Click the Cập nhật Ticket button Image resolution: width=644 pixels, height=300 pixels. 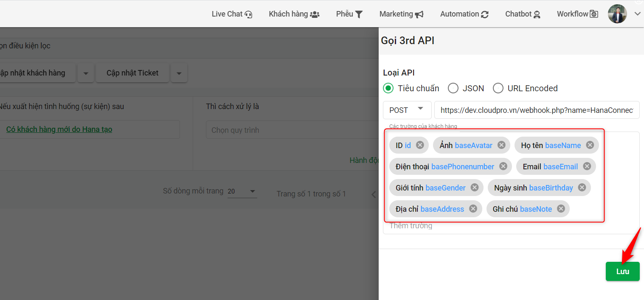click(132, 73)
